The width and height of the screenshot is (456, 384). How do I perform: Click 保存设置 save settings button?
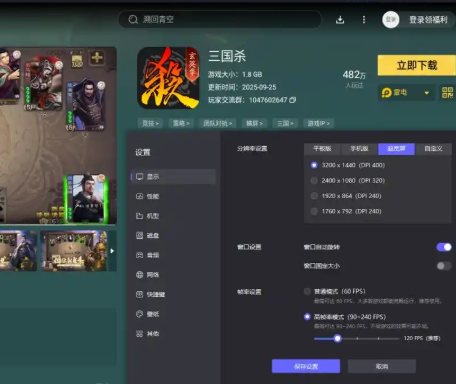306,366
